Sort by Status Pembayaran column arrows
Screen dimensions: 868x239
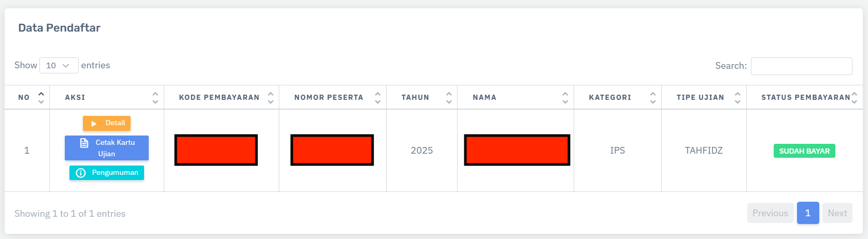tap(855, 97)
